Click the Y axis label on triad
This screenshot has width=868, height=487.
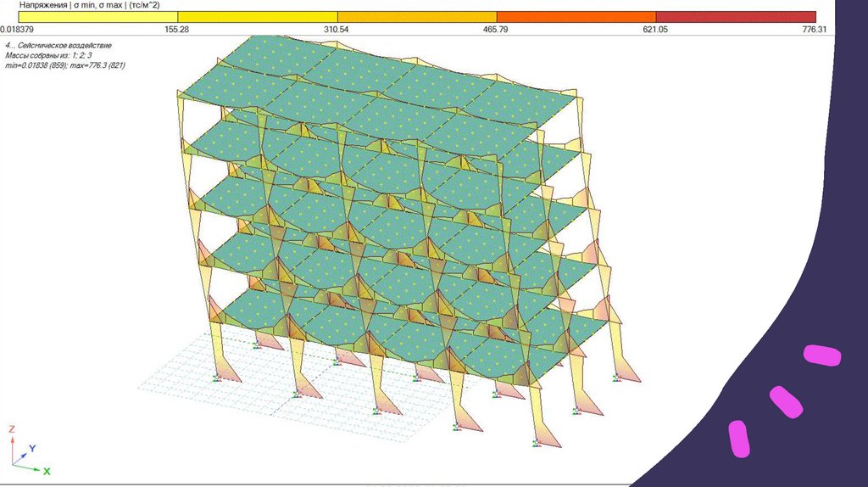pyautogui.click(x=33, y=448)
